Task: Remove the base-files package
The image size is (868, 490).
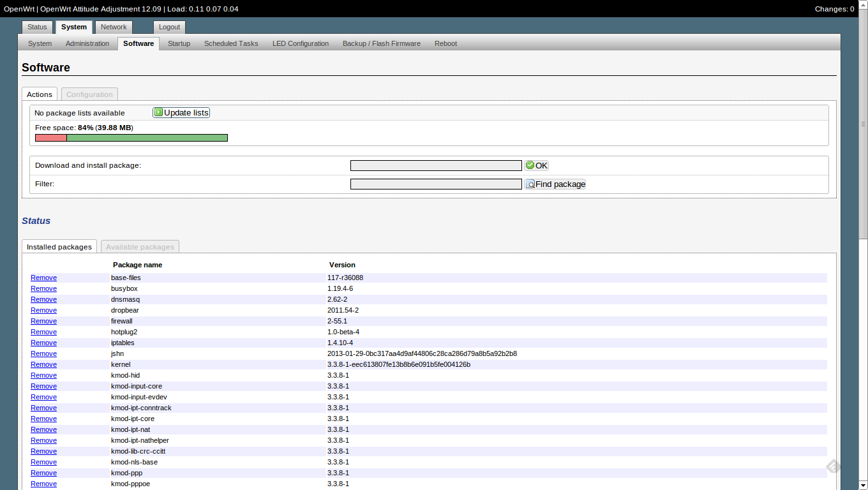Action: pyautogui.click(x=43, y=278)
